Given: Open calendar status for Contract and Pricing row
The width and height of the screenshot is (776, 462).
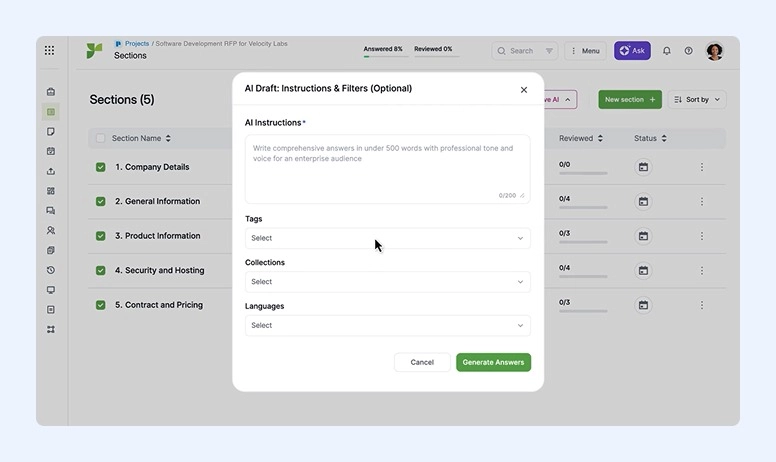Looking at the screenshot, I should tap(643, 305).
